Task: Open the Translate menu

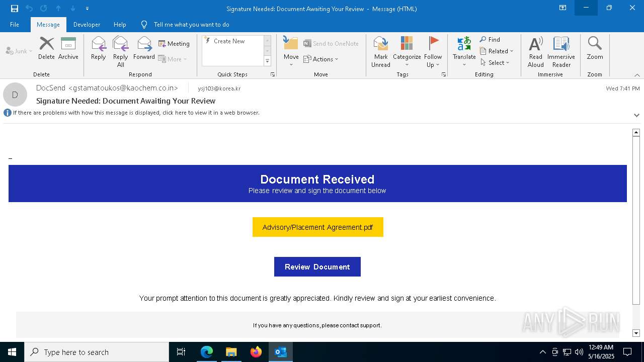Action: [464, 51]
